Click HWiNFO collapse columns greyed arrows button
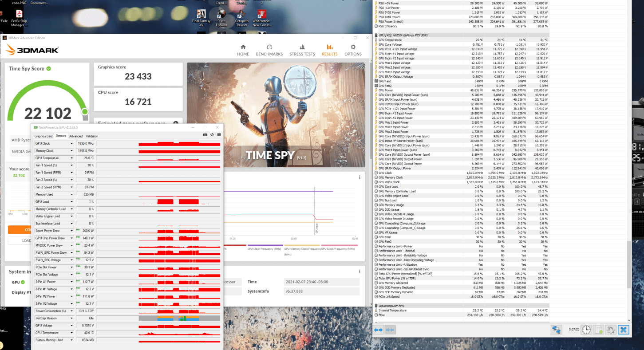This screenshot has width=644, height=350. tap(389, 330)
